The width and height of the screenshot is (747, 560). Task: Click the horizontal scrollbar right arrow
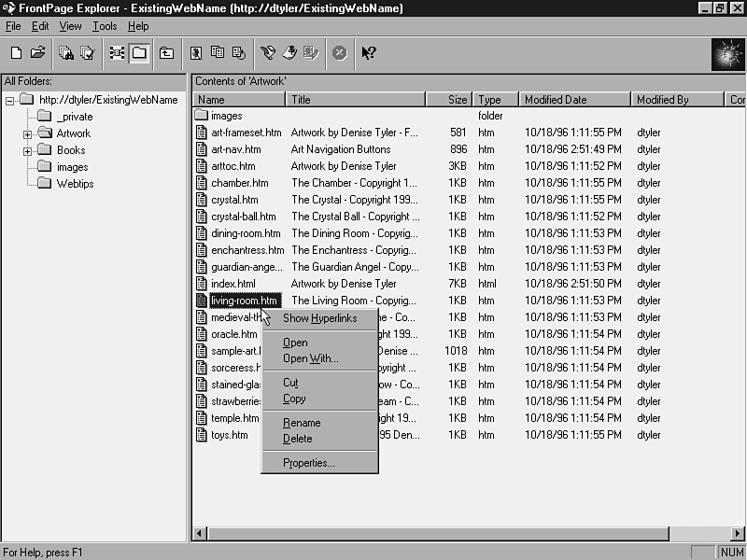tap(738, 534)
